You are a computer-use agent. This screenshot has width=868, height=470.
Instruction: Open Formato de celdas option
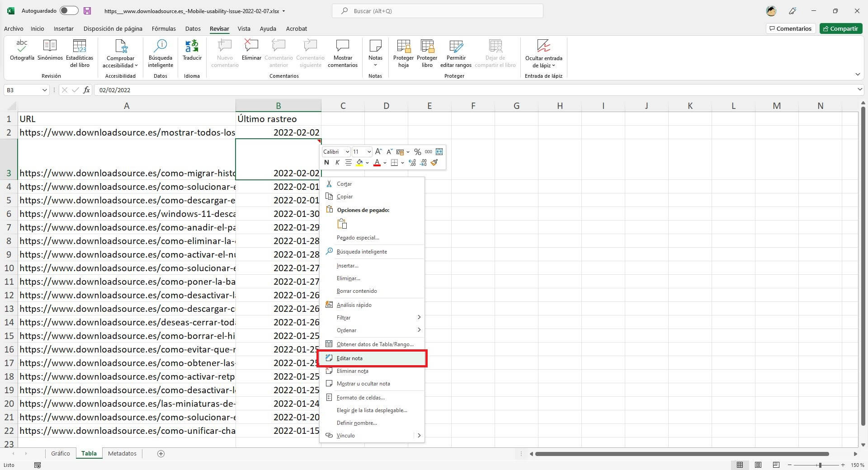[373, 398]
